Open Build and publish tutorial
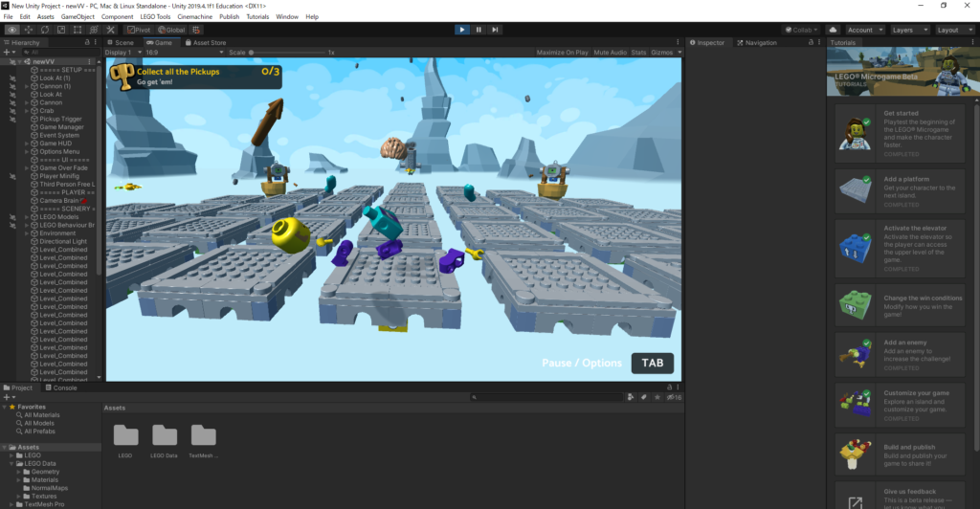The height and width of the screenshot is (509, 980). pos(900,454)
